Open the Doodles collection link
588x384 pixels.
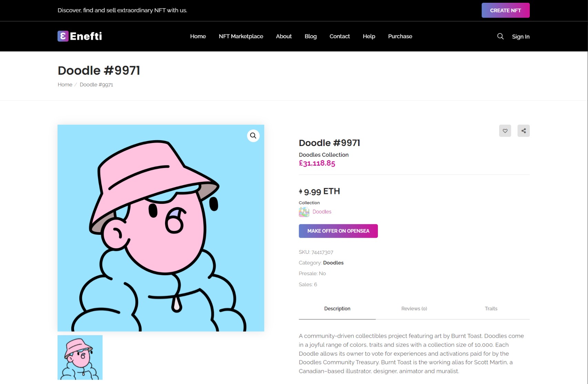(x=322, y=212)
